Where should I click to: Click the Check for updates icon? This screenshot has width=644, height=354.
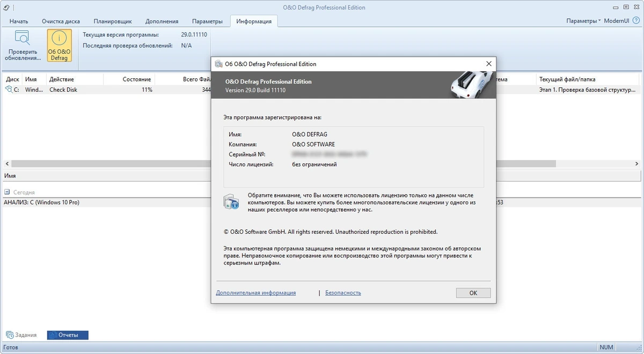coord(22,38)
